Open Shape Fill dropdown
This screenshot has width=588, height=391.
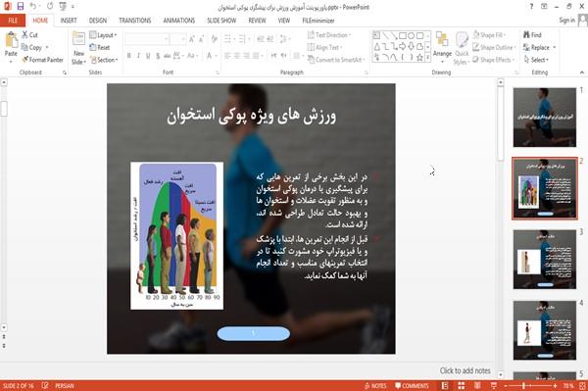point(489,35)
